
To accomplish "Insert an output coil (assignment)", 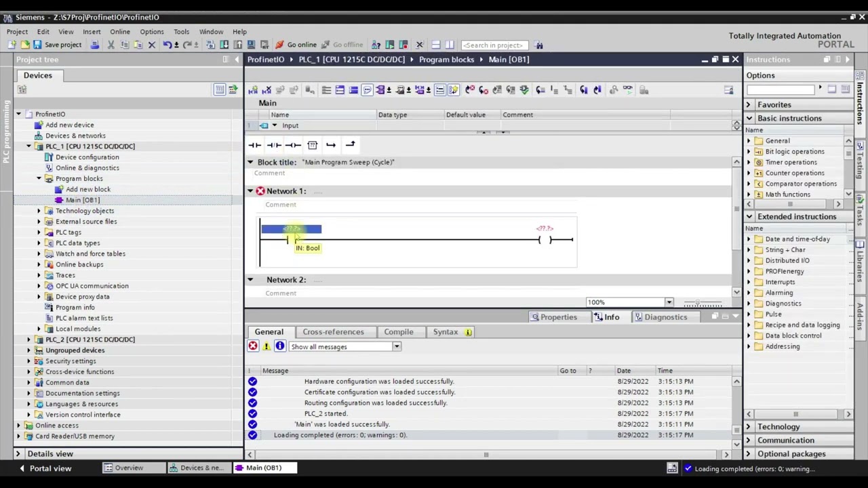I will tap(293, 145).
